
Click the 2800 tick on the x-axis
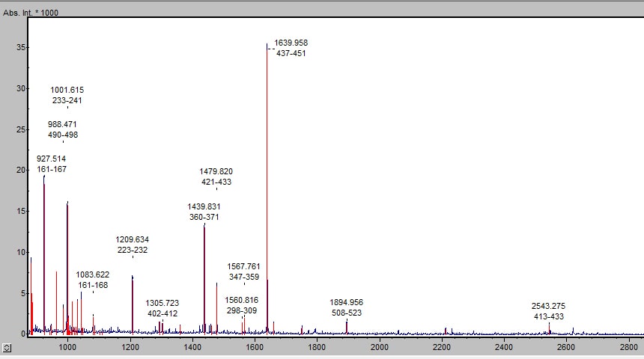[629, 347]
